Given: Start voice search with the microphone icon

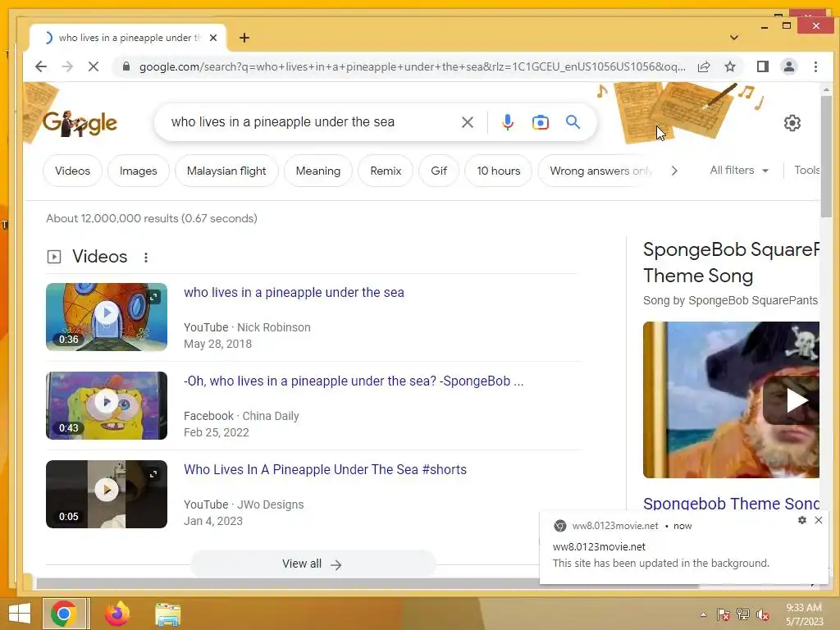Looking at the screenshot, I should tap(507, 122).
